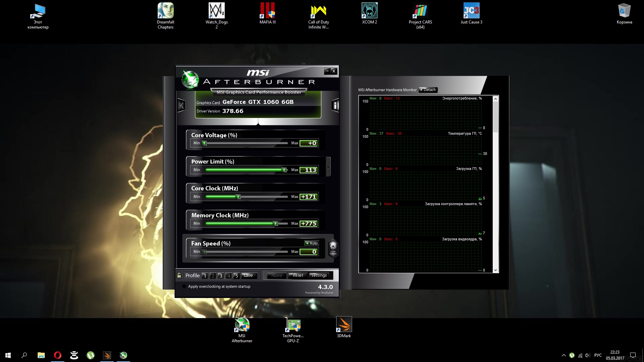This screenshot has height=362, width=644.
Task: Open Afterburner Settings button
Action: 319,276
